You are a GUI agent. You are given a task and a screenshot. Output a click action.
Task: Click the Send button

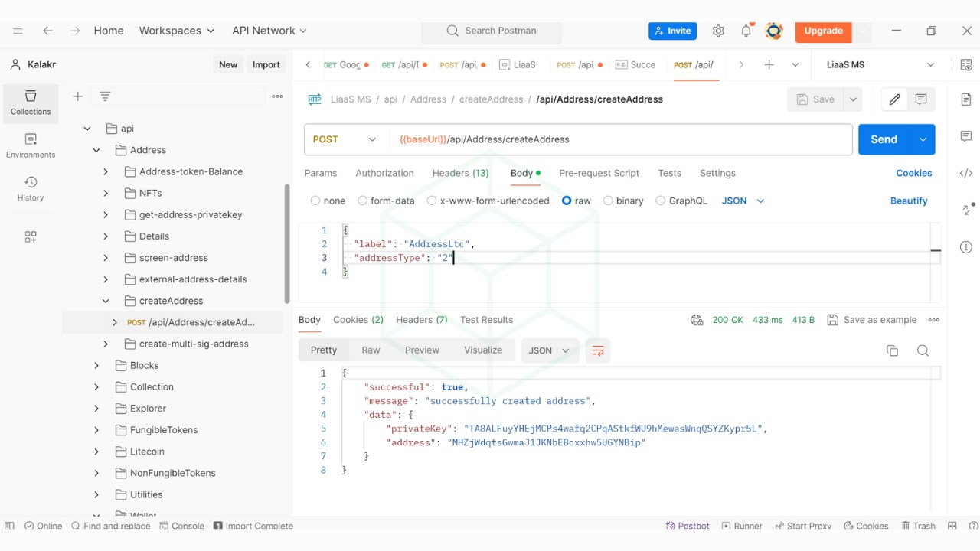pos(884,139)
